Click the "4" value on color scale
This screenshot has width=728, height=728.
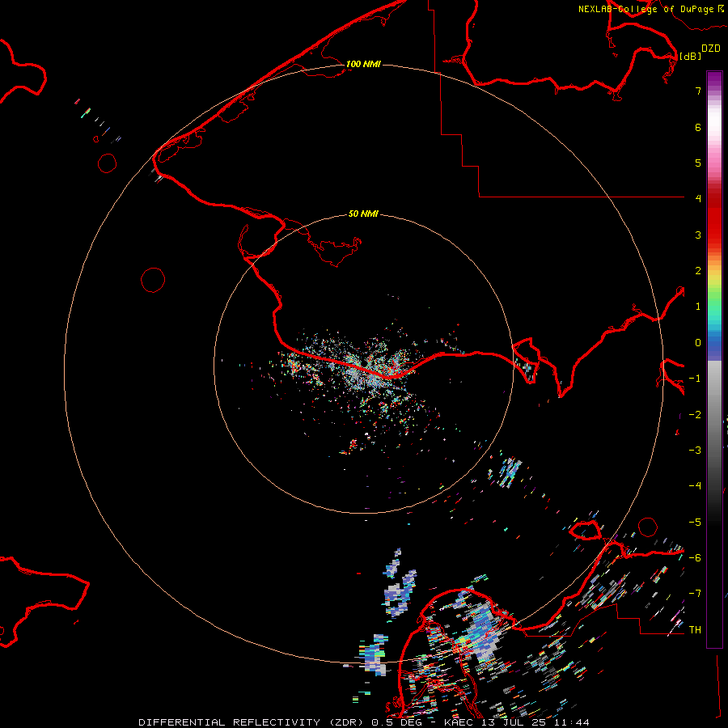click(x=698, y=199)
